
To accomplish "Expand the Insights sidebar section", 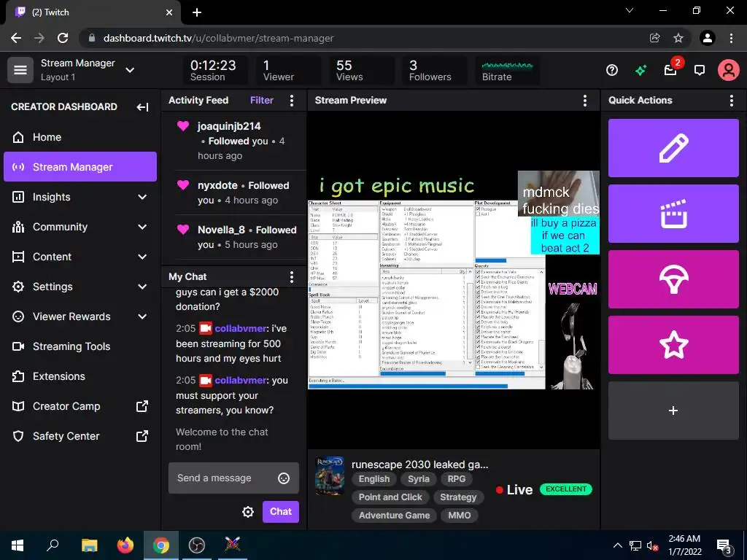I will tap(142, 197).
